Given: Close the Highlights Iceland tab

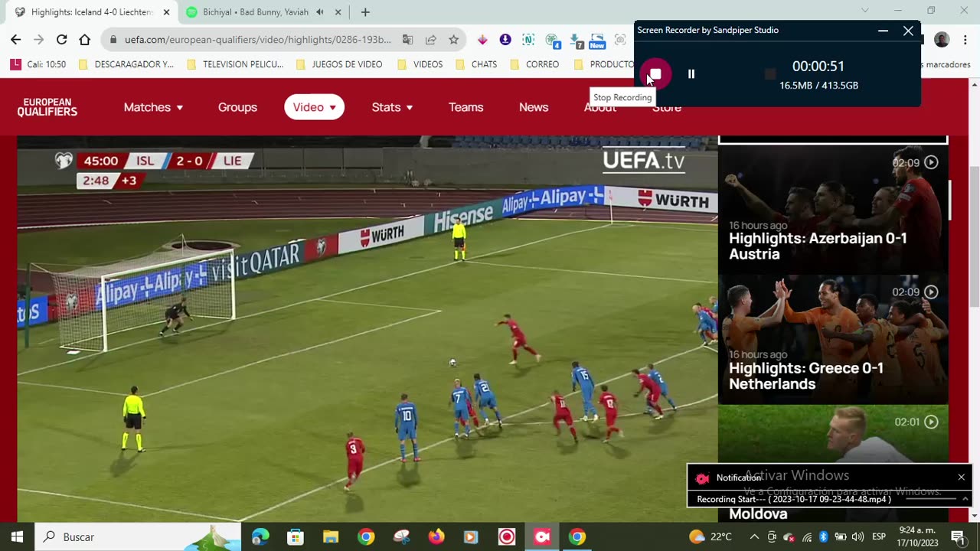Looking at the screenshot, I should click(x=166, y=12).
